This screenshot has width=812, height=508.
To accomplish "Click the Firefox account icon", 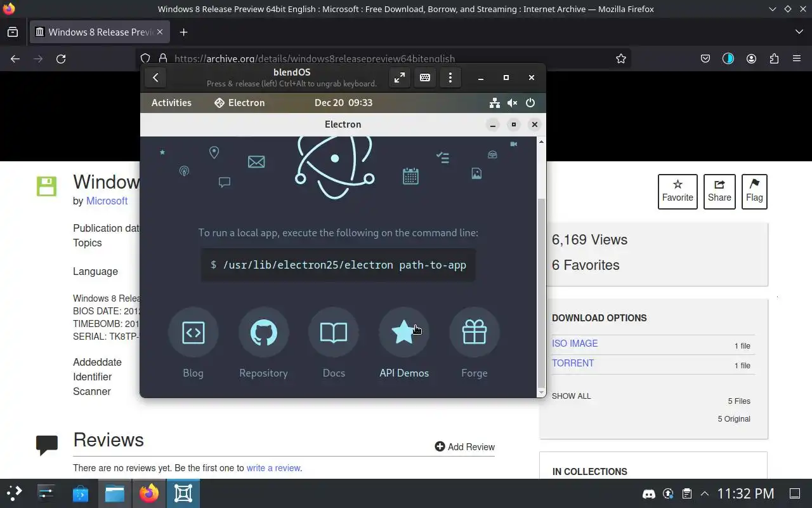I will (x=751, y=58).
